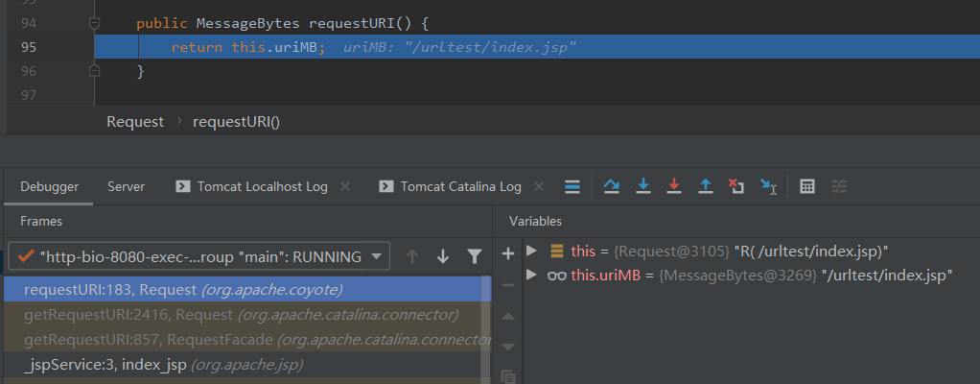Click the Step Into icon
Image resolution: width=980 pixels, height=384 pixels.
(x=643, y=186)
